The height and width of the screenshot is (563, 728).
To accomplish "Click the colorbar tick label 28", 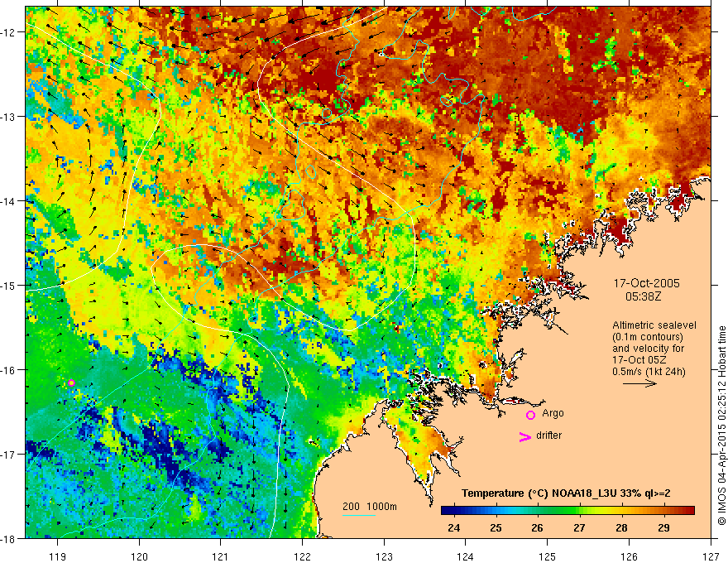I will pos(621,527).
